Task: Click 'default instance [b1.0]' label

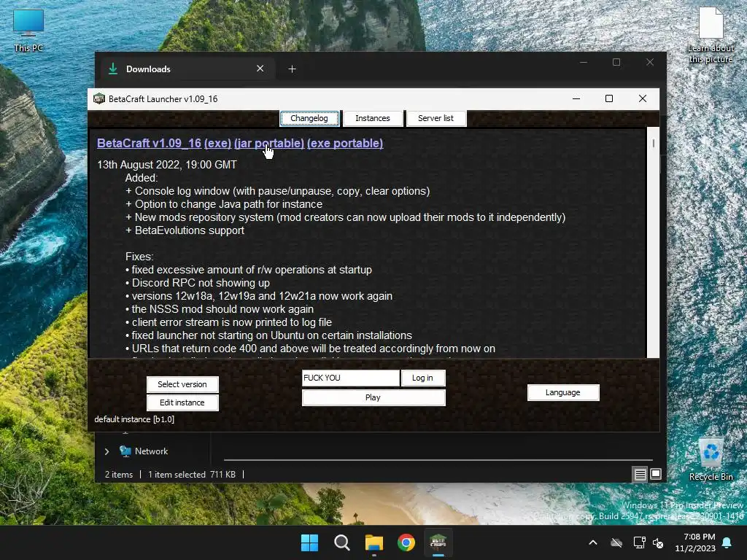Action: click(134, 419)
